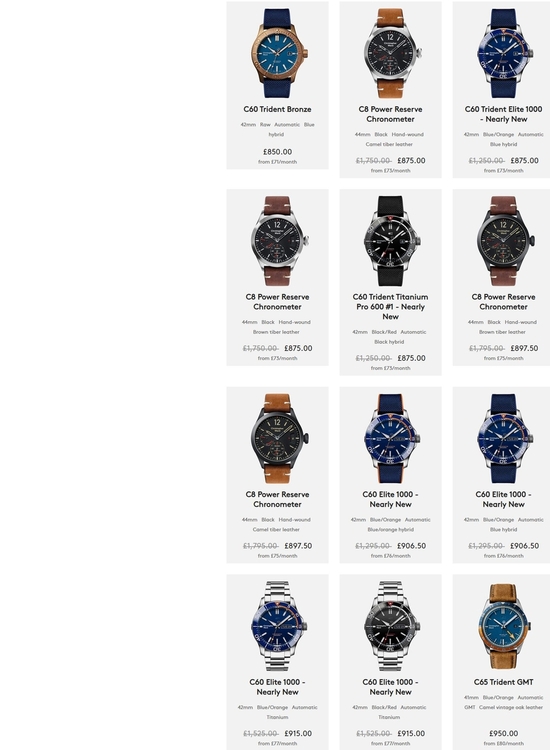The image size is (550, 750).
Task: Click the C60 Trident Titanium Pro 600 #1 title
Action: coord(391,307)
